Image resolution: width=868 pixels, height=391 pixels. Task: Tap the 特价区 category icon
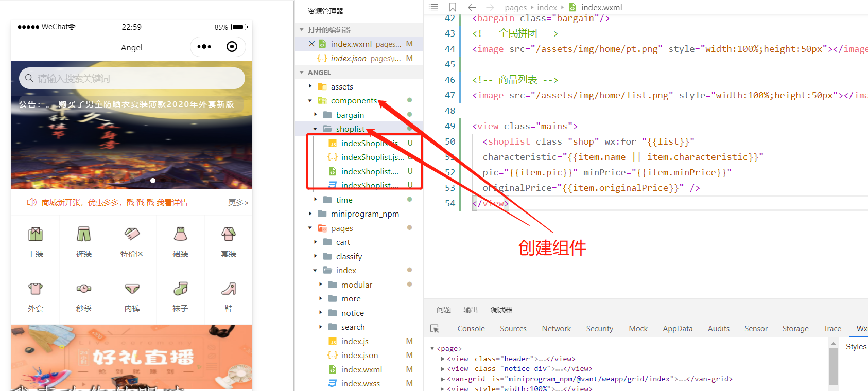pyautogui.click(x=132, y=234)
